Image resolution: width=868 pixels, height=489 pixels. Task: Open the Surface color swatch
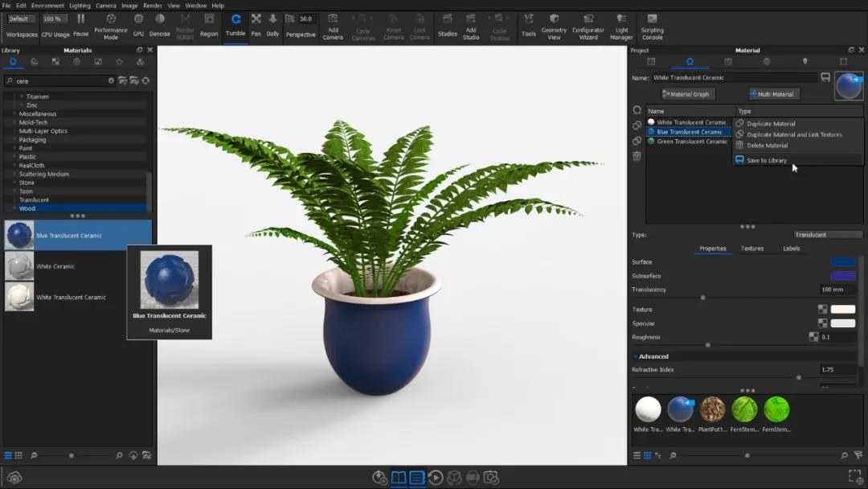coord(843,262)
